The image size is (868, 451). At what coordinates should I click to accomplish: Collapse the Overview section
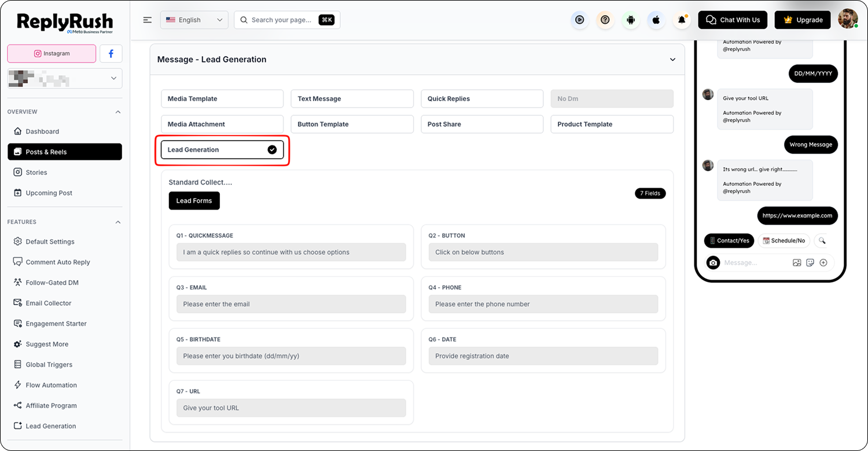point(118,112)
